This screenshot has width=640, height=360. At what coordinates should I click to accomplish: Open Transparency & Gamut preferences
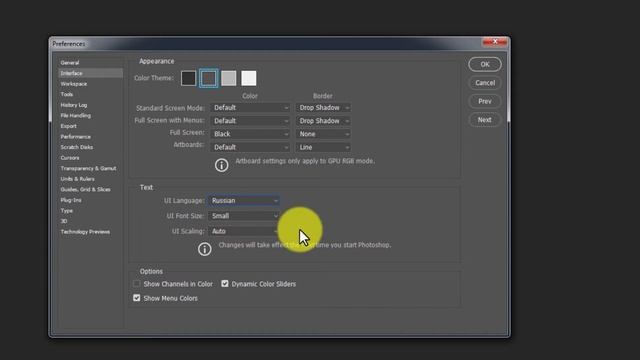[x=91, y=168]
